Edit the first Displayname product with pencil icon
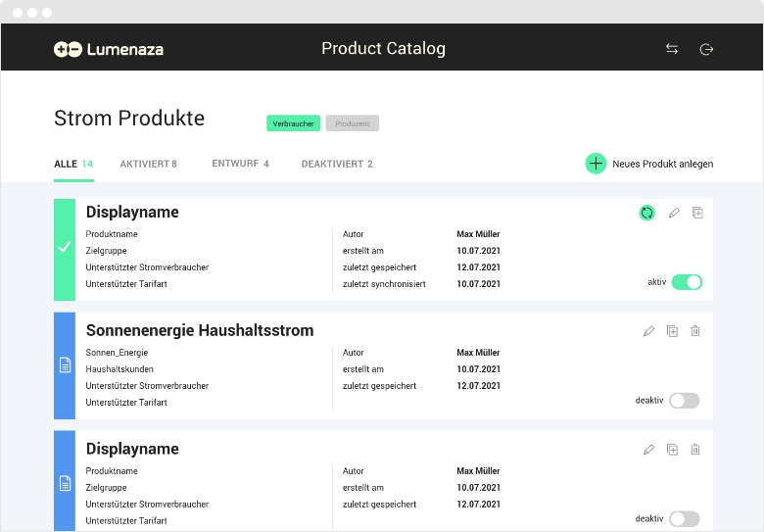 [674, 213]
